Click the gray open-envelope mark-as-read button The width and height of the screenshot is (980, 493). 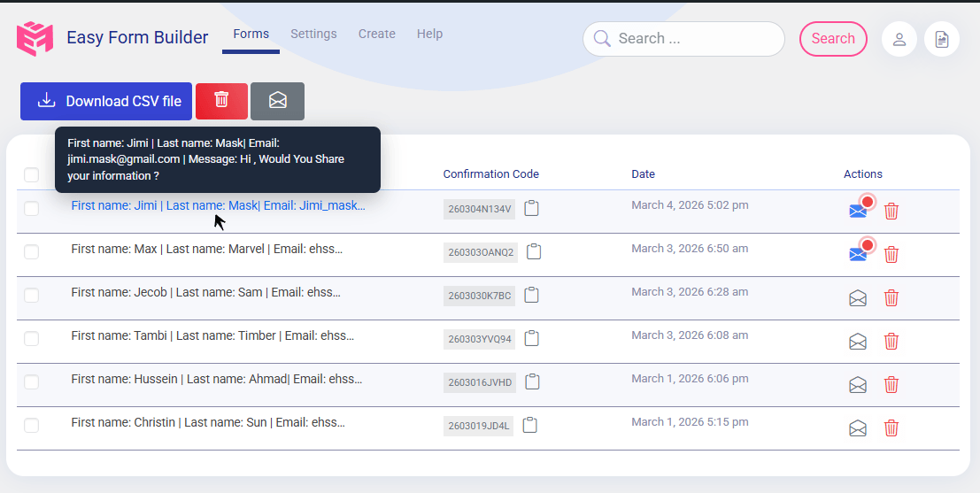pyautogui.click(x=277, y=101)
